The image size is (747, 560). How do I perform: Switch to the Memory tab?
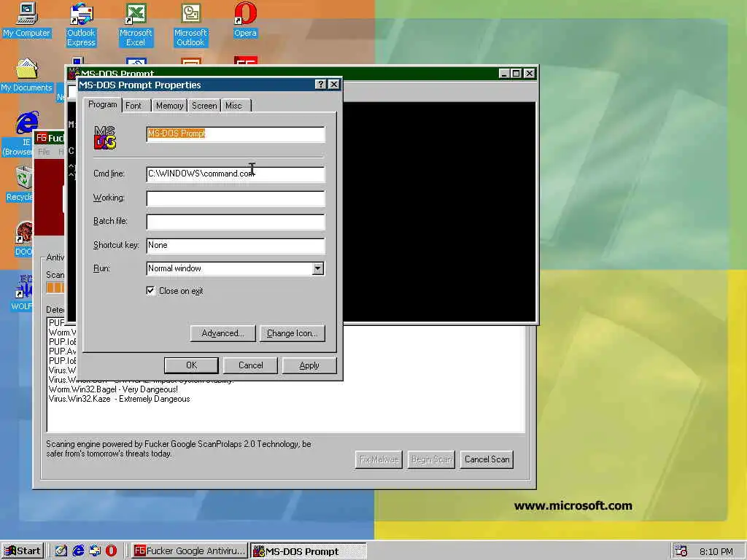tap(169, 106)
